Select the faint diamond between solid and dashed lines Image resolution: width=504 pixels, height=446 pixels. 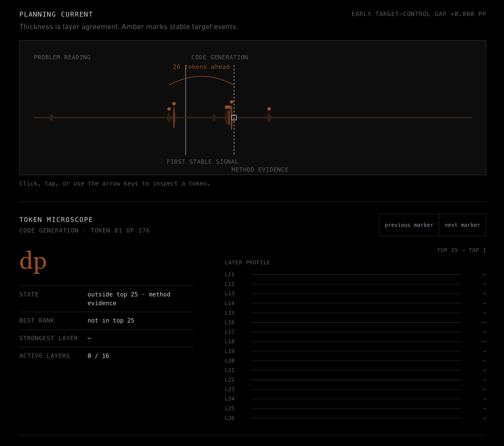214,117
